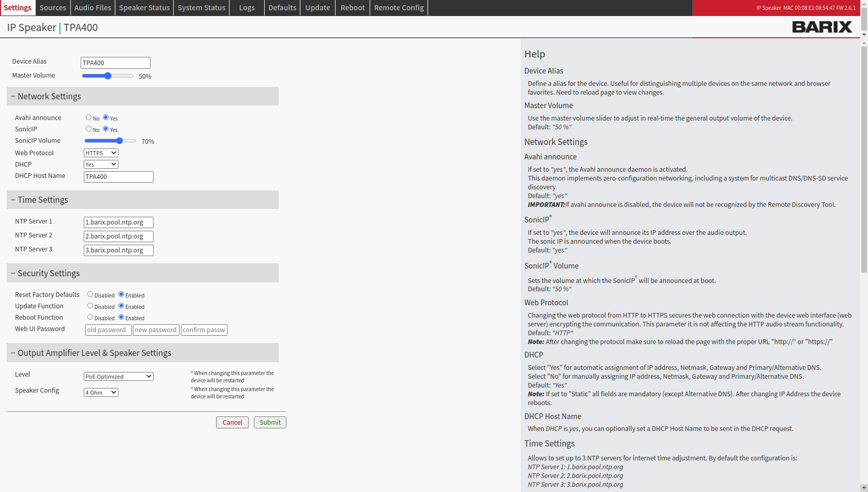Switch to the Audio Files tab
The width and height of the screenshot is (868, 492).
coord(93,8)
